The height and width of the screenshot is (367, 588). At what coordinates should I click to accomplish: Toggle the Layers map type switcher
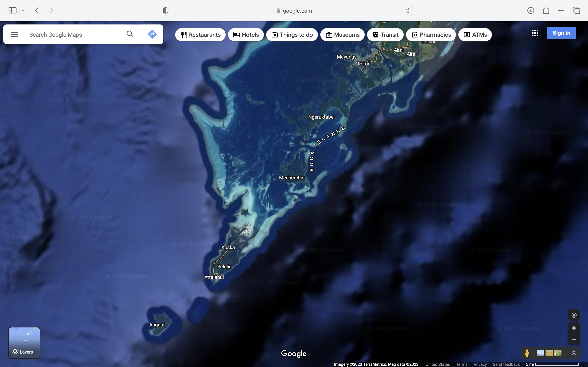coord(24,343)
